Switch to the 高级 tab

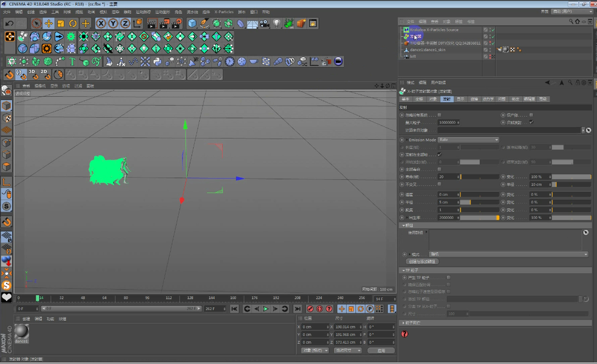tap(543, 99)
